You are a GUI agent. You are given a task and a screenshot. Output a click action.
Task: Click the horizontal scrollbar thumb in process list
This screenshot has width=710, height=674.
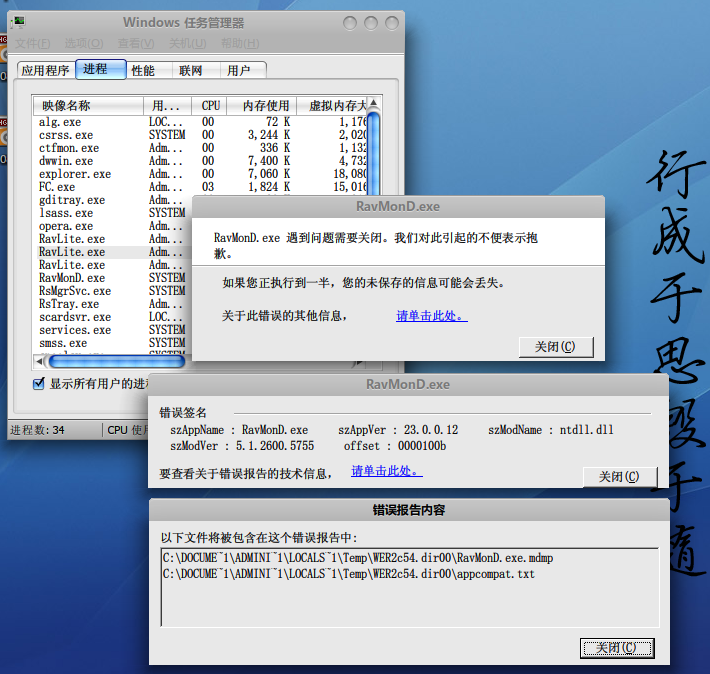click(x=117, y=361)
